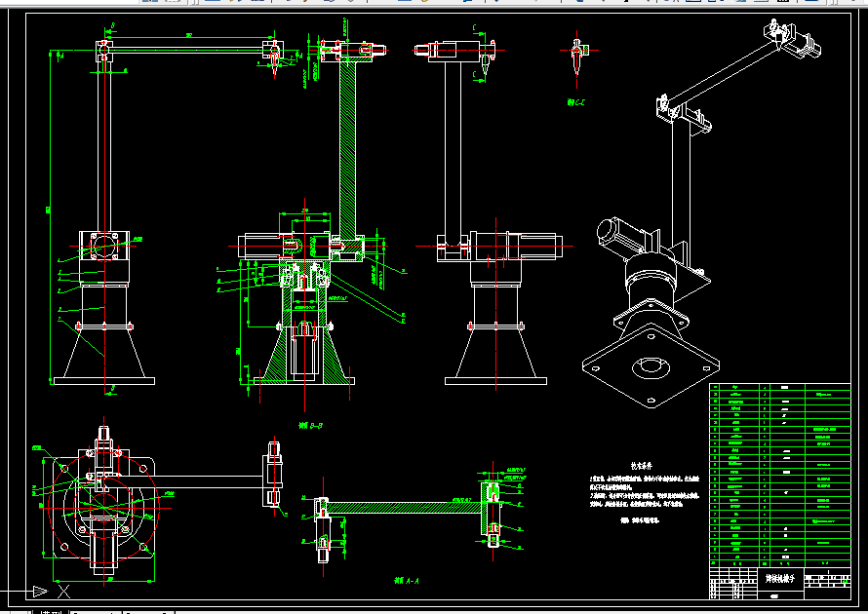The width and height of the screenshot is (868, 614).
Task: Pick the hatched horizontal arm in section A-A
Action: tap(404, 507)
